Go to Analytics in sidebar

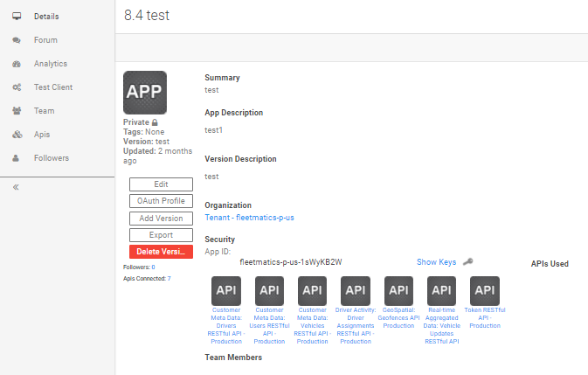pos(50,64)
